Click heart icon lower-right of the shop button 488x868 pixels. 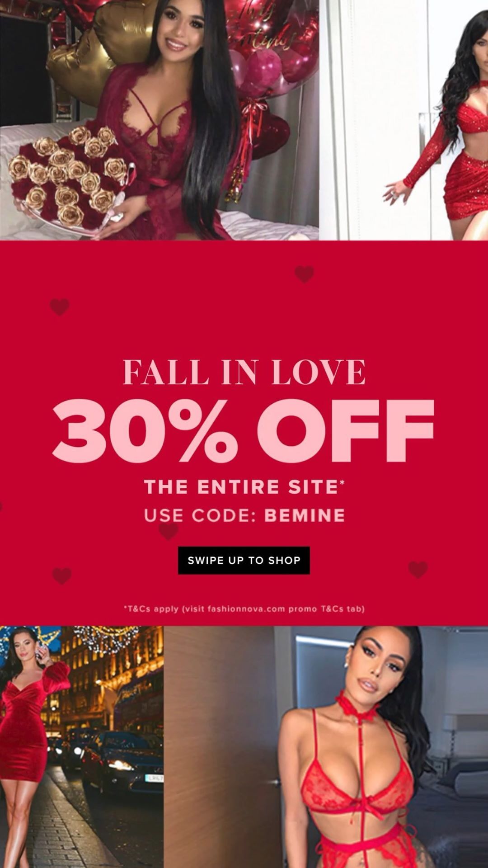tap(418, 570)
